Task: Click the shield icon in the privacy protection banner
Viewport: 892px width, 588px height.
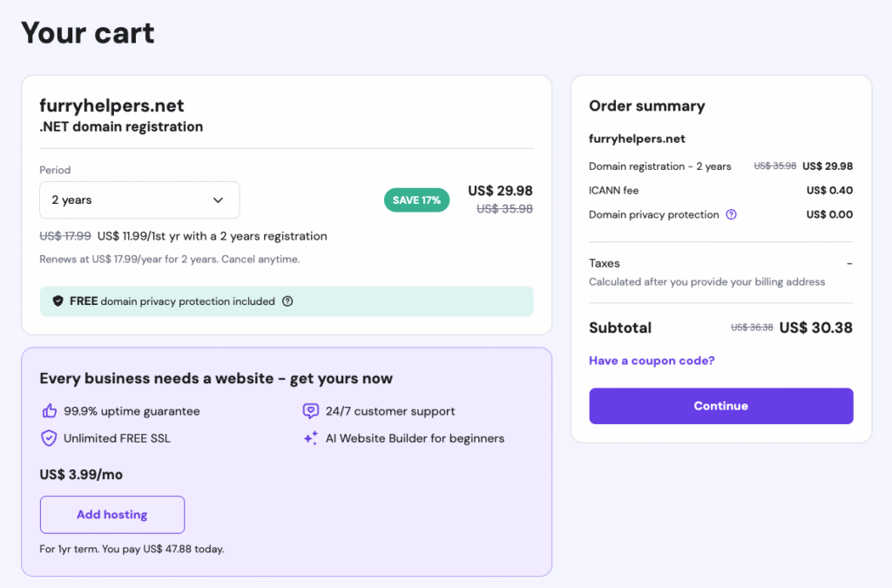Action: click(58, 301)
